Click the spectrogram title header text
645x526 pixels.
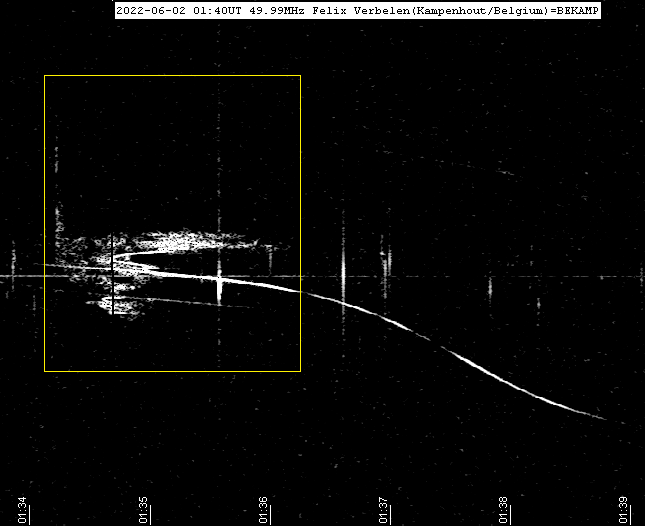(x=357, y=10)
